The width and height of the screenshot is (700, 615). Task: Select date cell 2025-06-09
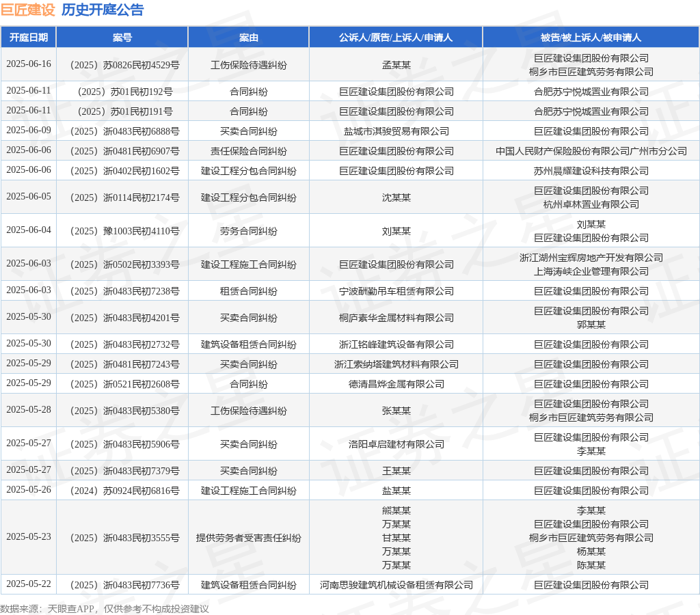pyautogui.click(x=29, y=130)
